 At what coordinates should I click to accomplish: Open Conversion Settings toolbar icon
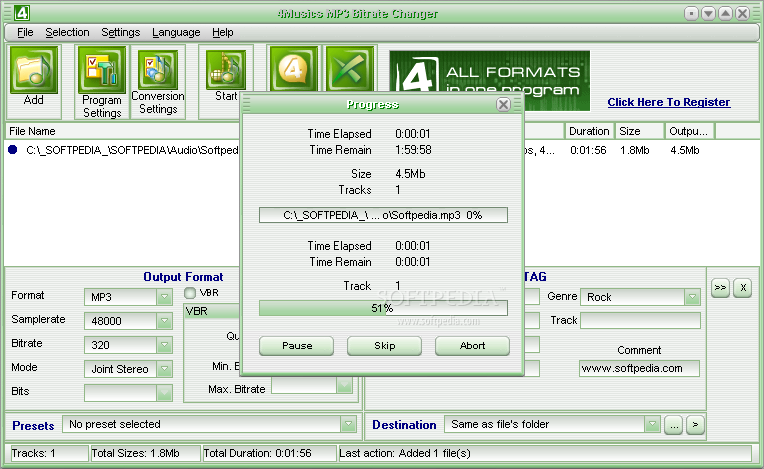point(158,70)
